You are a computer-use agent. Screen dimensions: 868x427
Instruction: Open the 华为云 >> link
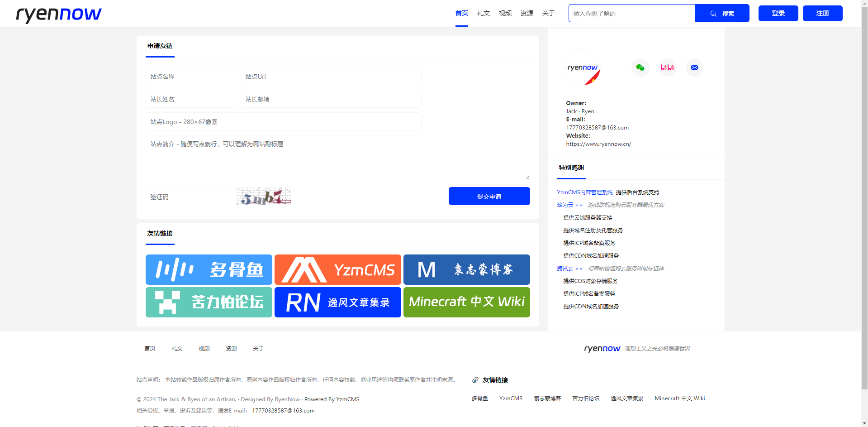(570, 205)
